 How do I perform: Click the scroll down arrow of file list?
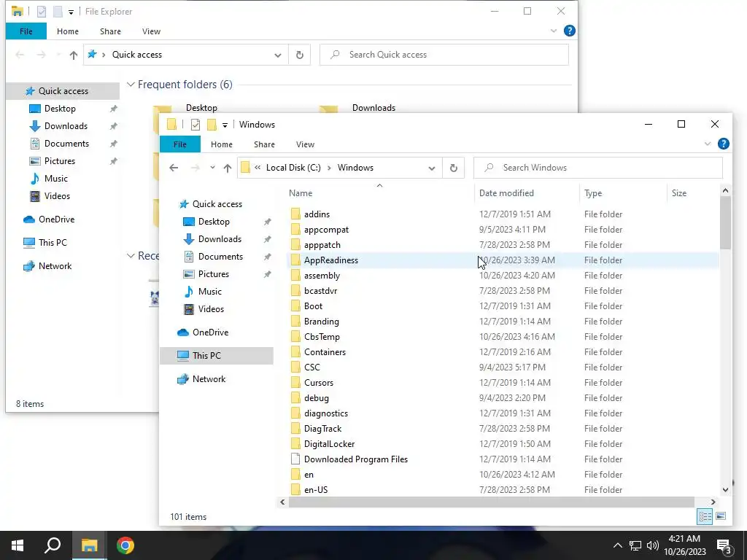725,489
